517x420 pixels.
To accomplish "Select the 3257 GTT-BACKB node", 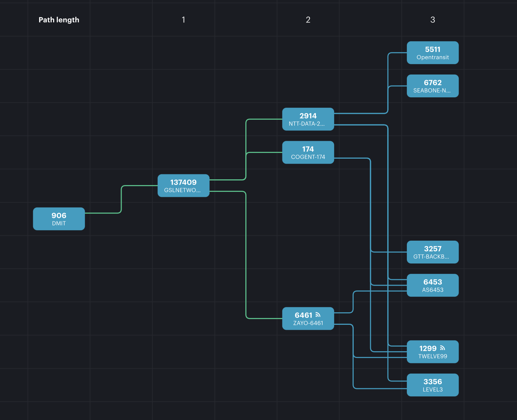I will pyautogui.click(x=432, y=252).
